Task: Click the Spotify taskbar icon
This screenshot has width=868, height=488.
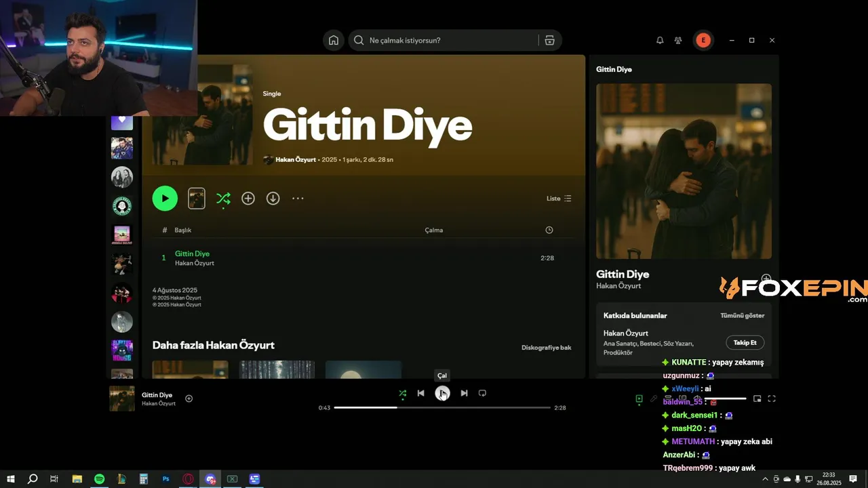Action: click(x=99, y=479)
